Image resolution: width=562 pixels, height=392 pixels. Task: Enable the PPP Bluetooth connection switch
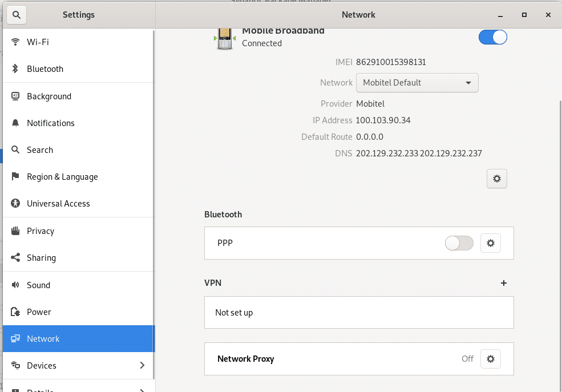coord(459,243)
